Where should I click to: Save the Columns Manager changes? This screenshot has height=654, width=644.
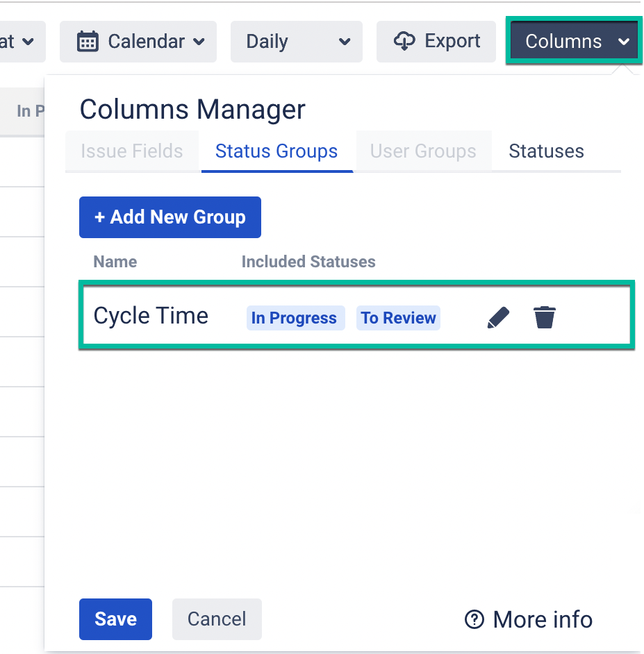pos(115,619)
